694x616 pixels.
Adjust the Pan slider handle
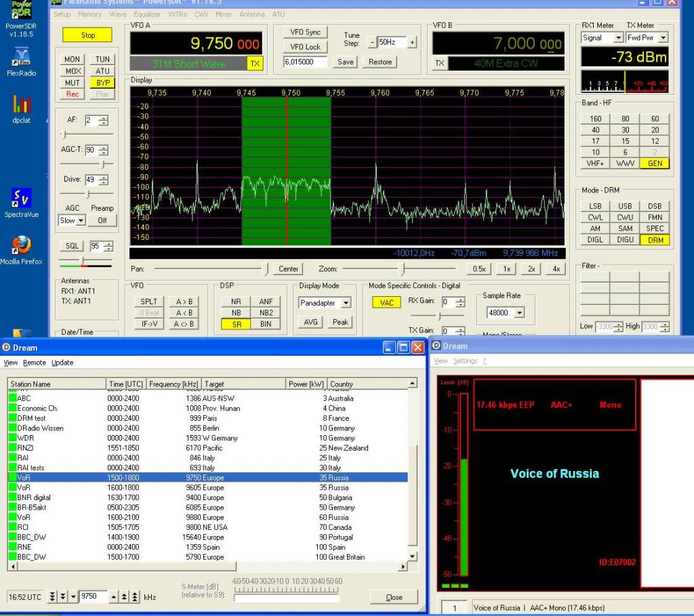[x=265, y=268]
